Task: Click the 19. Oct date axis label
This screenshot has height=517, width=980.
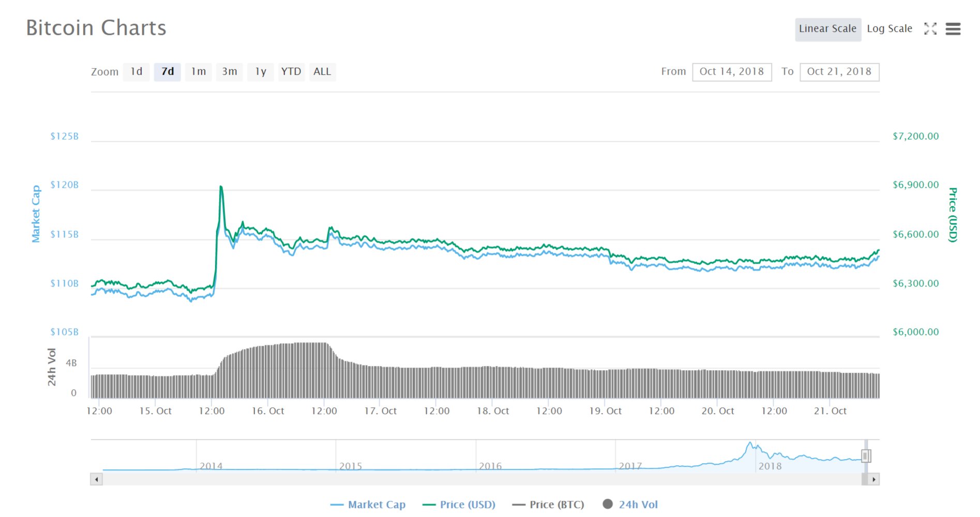Action: (605, 411)
